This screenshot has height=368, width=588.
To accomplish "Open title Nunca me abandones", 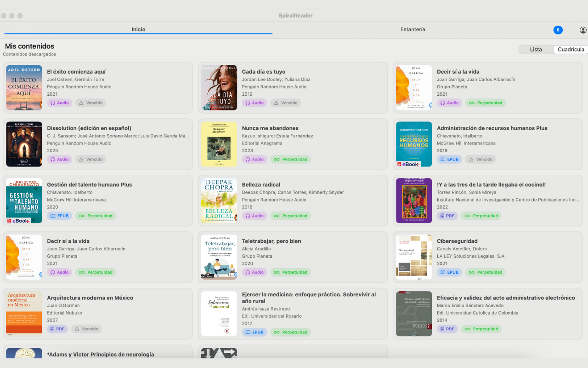I will [x=270, y=128].
